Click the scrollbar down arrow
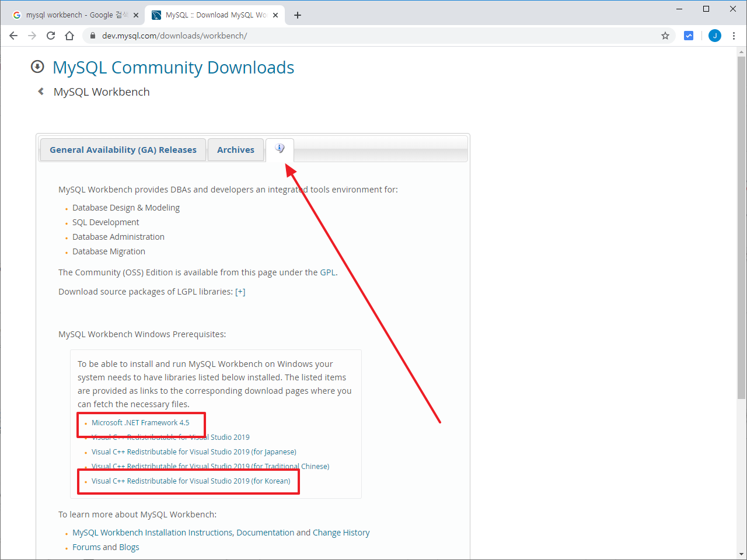747x560 pixels. click(x=741, y=554)
